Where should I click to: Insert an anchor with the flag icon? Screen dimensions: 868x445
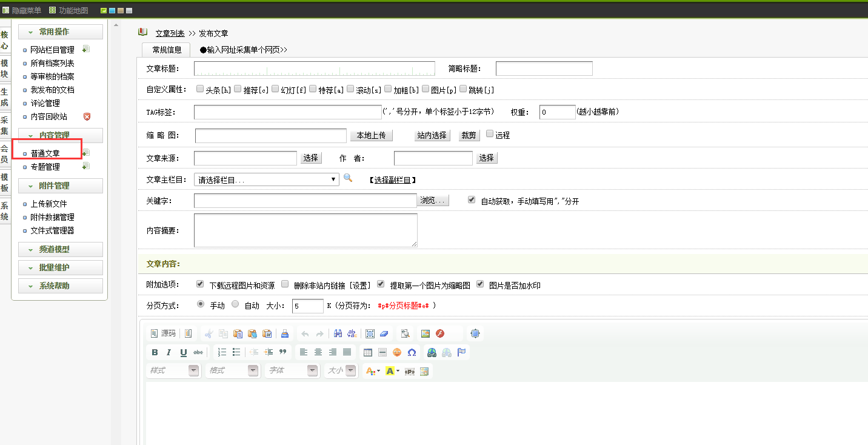pos(461,352)
